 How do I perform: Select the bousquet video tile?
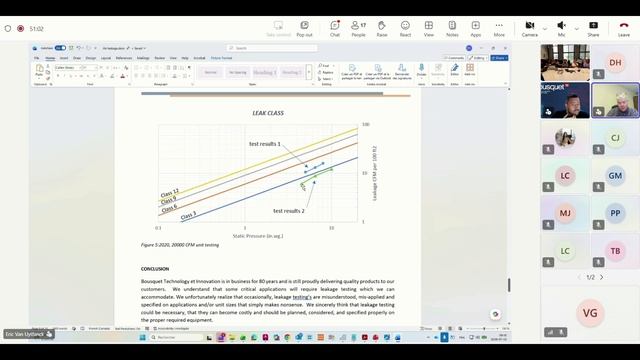(x=565, y=100)
